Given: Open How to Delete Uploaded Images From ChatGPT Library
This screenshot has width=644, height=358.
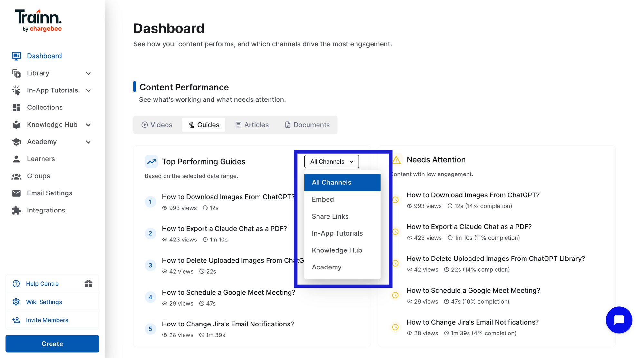Looking at the screenshot, I should pyautogui.click(x=496, y=259).
